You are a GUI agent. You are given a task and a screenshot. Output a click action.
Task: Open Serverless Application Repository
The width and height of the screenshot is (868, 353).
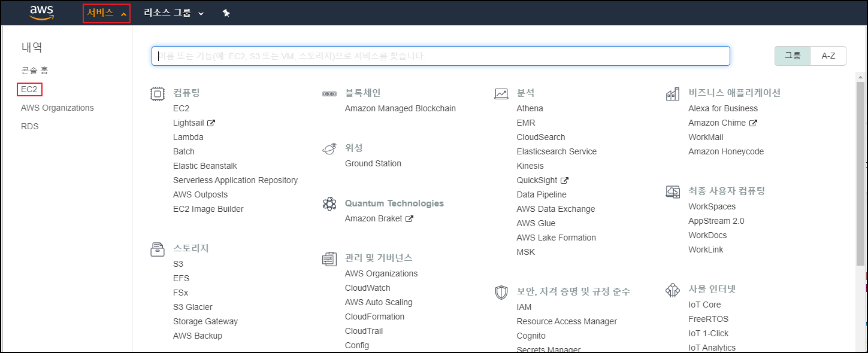click(235, 180)
